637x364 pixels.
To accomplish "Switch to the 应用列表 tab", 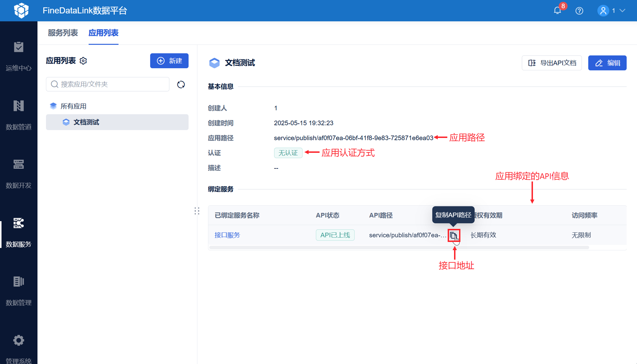I will pyautogui.click(x=103, y=33).
